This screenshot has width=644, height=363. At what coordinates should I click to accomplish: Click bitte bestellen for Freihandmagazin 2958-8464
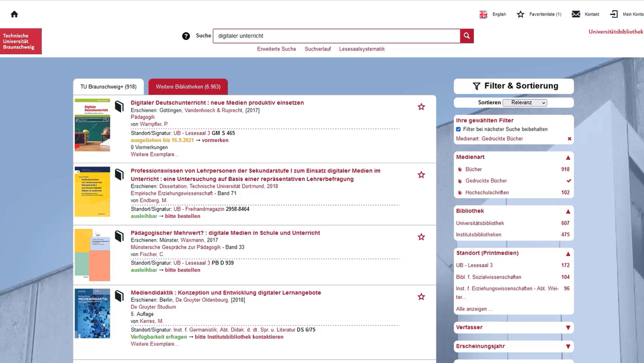click(x=182, y=216)
